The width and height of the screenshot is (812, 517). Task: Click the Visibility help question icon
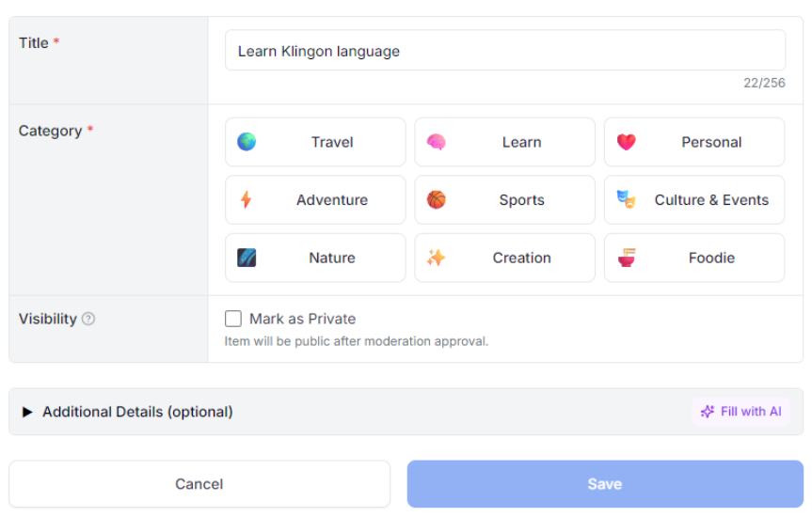click(x=88, y=319)
